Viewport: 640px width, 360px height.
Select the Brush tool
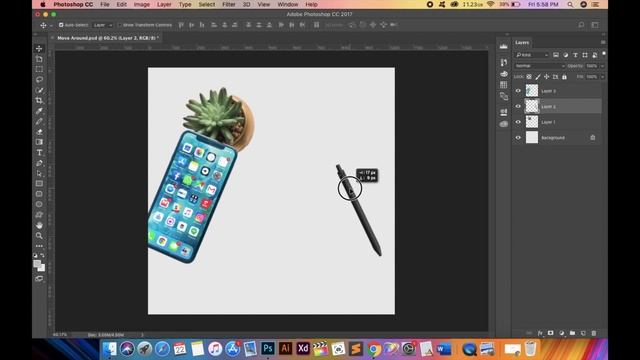coord(39,121)
